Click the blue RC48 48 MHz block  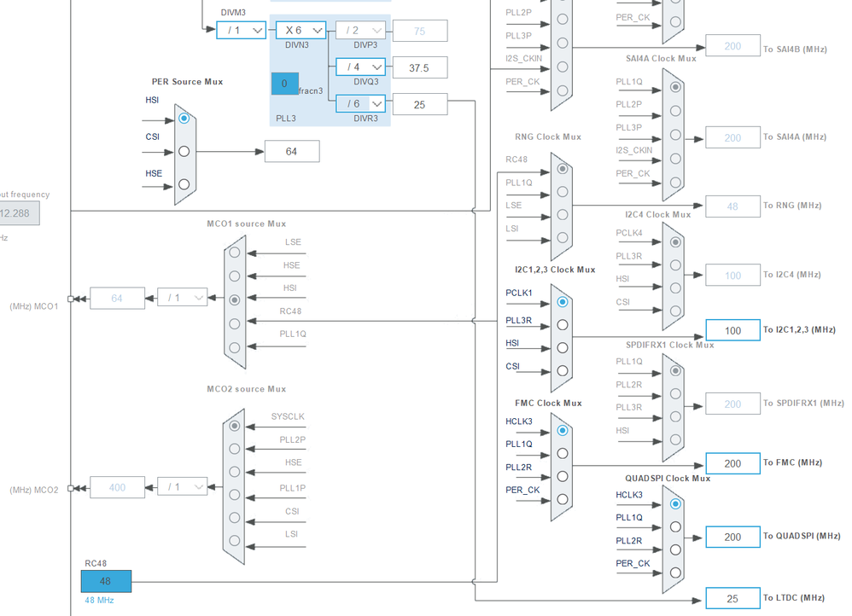106,581
